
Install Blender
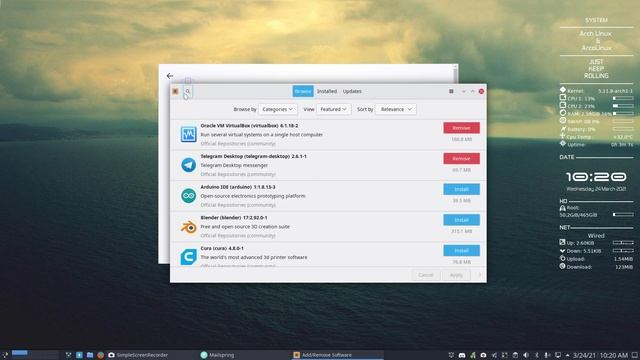(461, 220)
